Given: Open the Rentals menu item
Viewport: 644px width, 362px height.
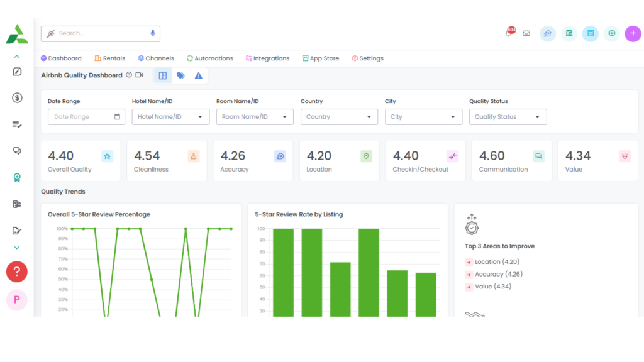Looking at the screenshot, I should click(x=109, y=58).
